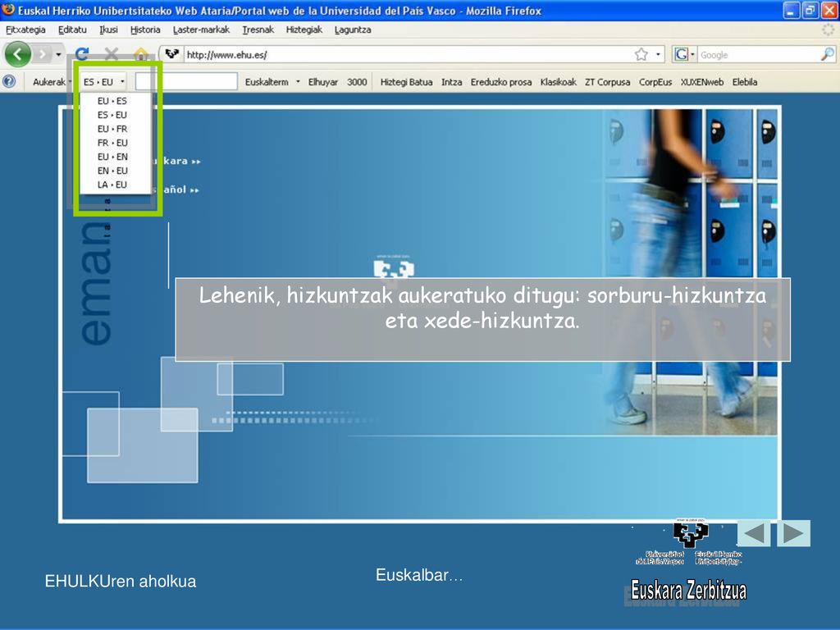Click the Intza toolbar button
Viewport: 840px width, 630px height.
tap(452, 82)
